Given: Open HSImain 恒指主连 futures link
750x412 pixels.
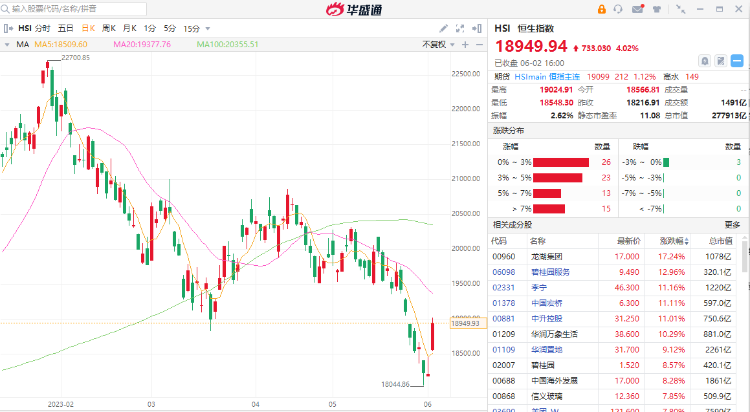Looking at the screenshot, I should pos(547,77).
